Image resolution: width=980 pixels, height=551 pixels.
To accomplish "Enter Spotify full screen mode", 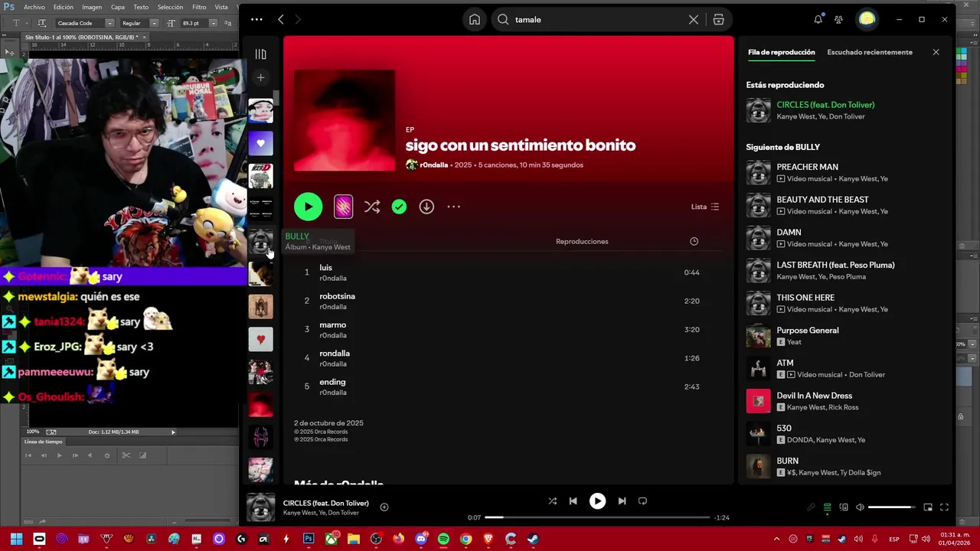I will 944,507.
